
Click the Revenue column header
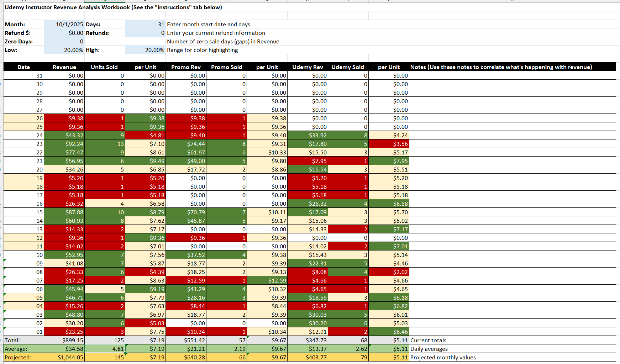pyautogui.click(x=64, y=67)
